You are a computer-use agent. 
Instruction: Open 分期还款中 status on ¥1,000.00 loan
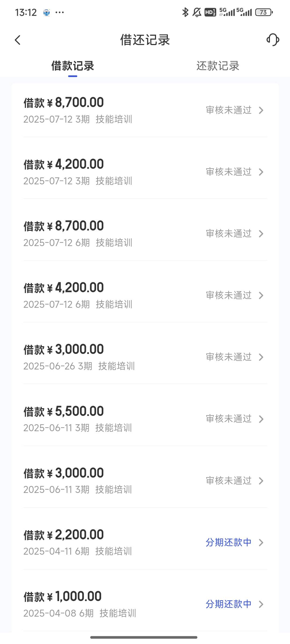point(229,604)
